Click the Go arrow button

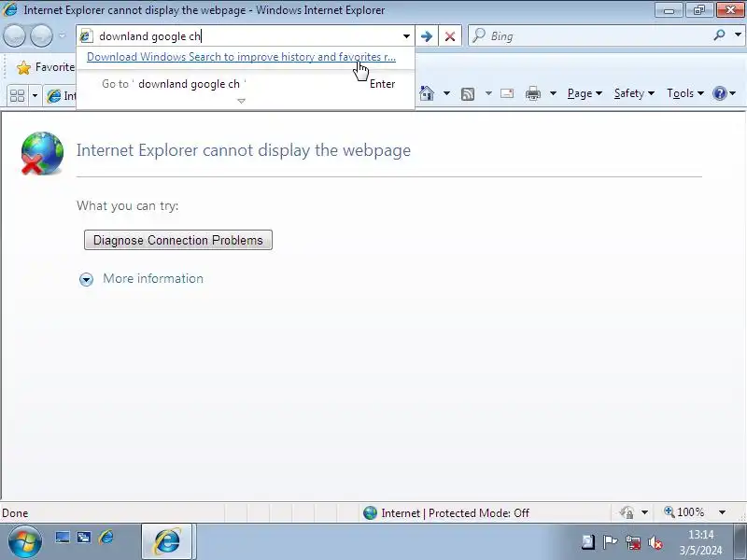pyautogui.click(x=427, y=36)
